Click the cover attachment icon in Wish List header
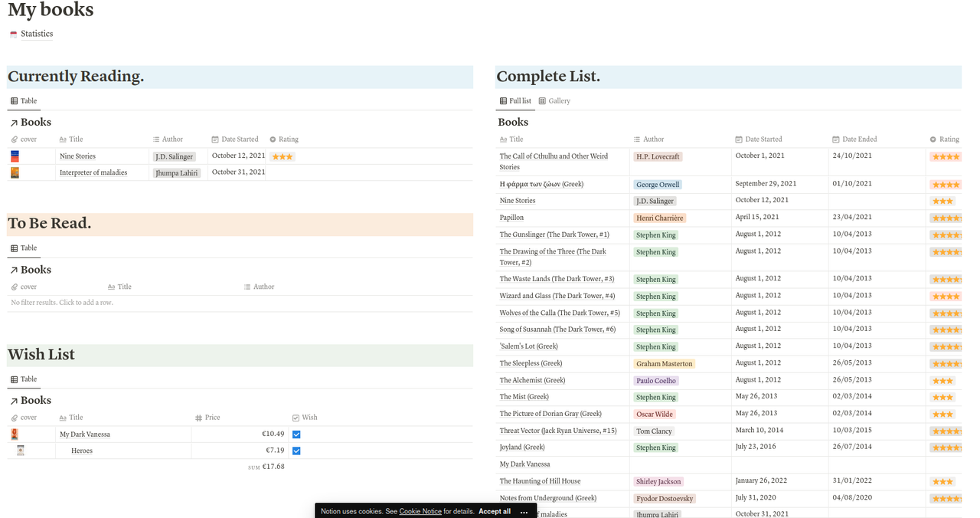This screenshot has height=518, width=980. [15, 418]
